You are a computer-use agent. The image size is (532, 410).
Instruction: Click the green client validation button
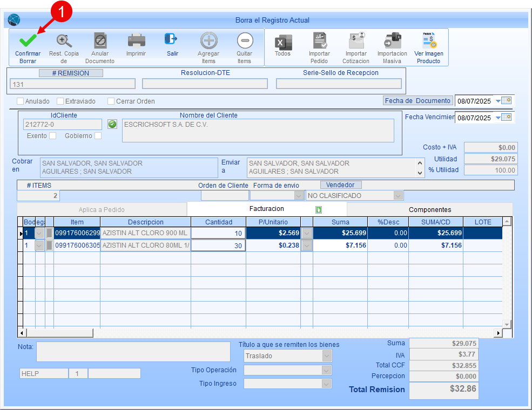112,124
